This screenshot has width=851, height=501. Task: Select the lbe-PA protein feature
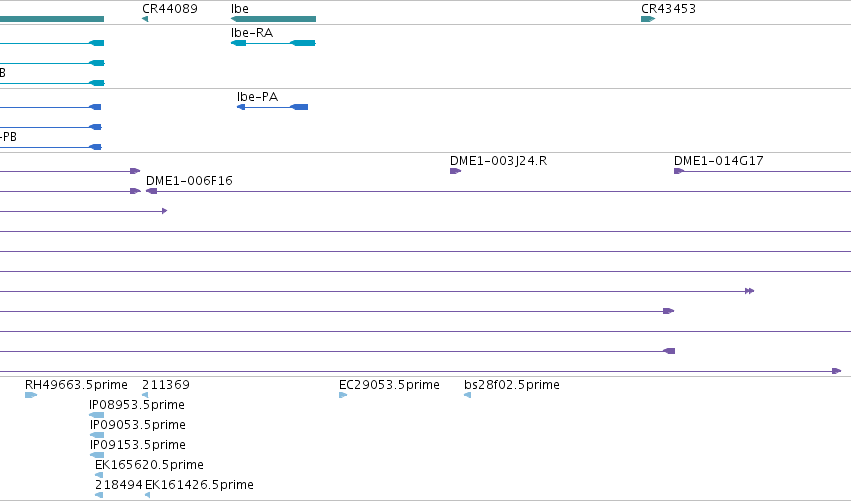272,107
